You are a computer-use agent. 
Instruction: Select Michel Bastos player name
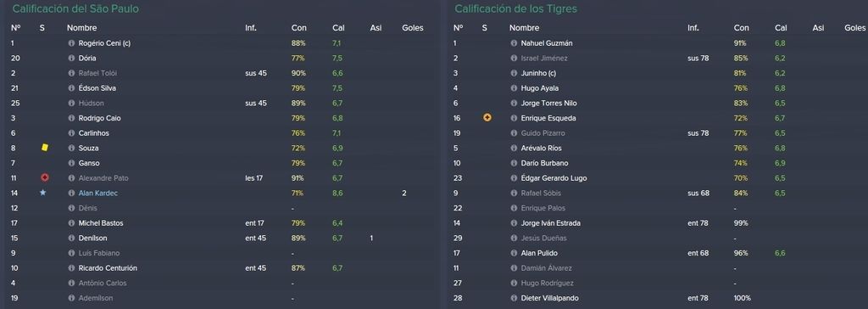(x=101, y=223)
